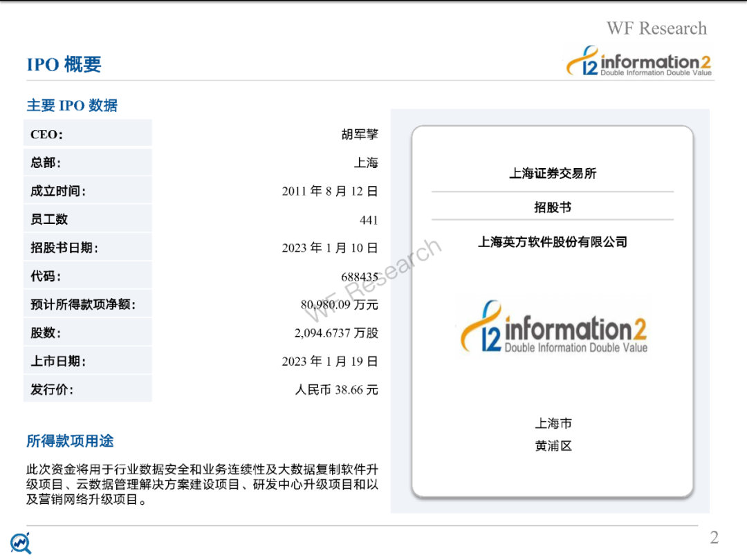Viewport: 747px width, 560px height.
Task: Select the amount '80,980.09 万元'
Action: pos(339,304)
